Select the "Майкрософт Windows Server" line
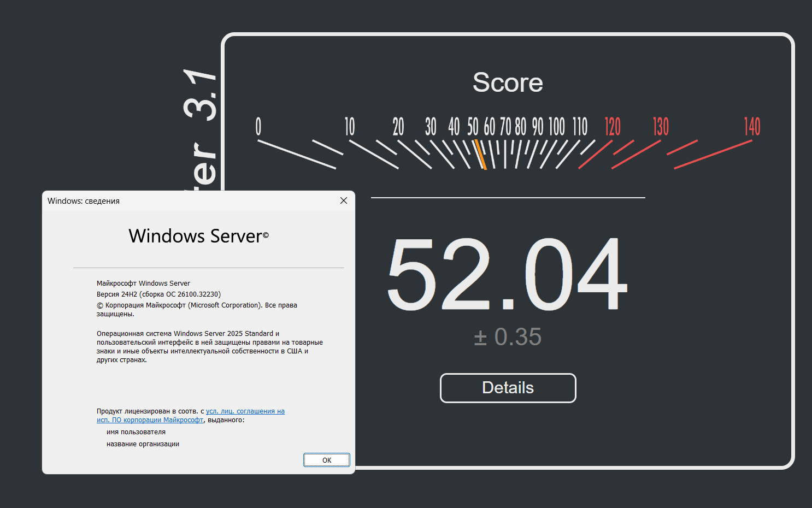This screenshot has width=812, height=508. tap(143, 283)
